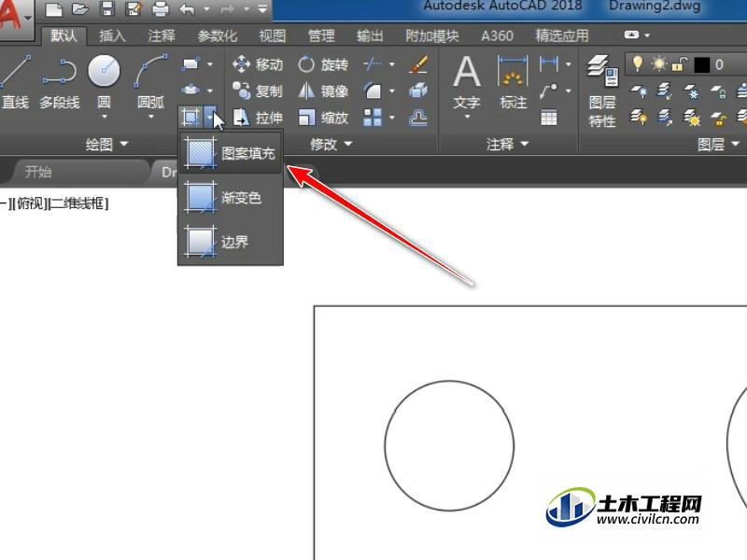Open the Quick Access customize dropdown

(262, 9)
